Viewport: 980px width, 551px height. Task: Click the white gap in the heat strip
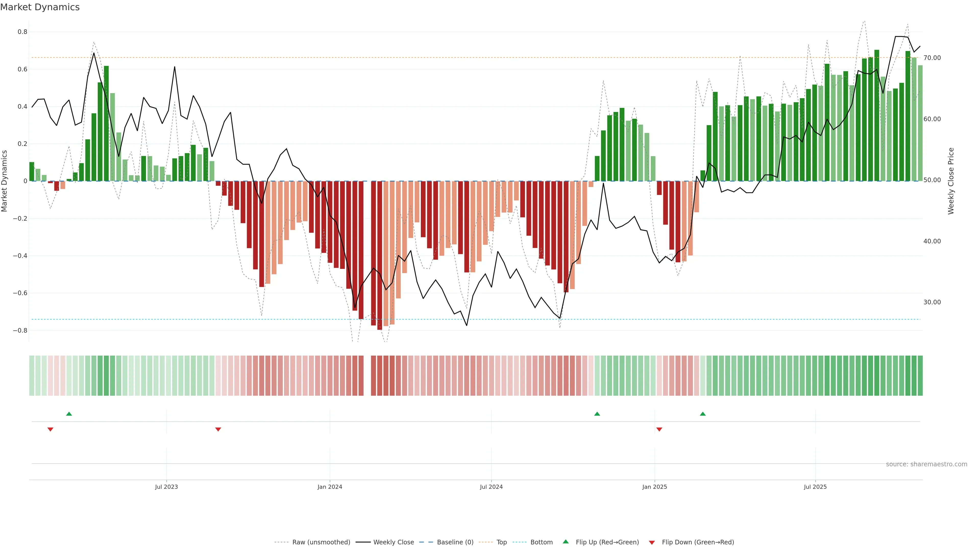tap(367, 376)
